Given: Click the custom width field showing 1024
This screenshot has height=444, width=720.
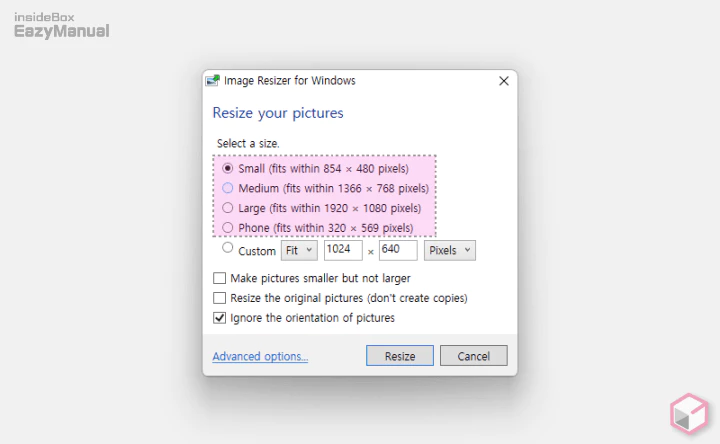Looking at the screenshot, I should pos(343,250).
